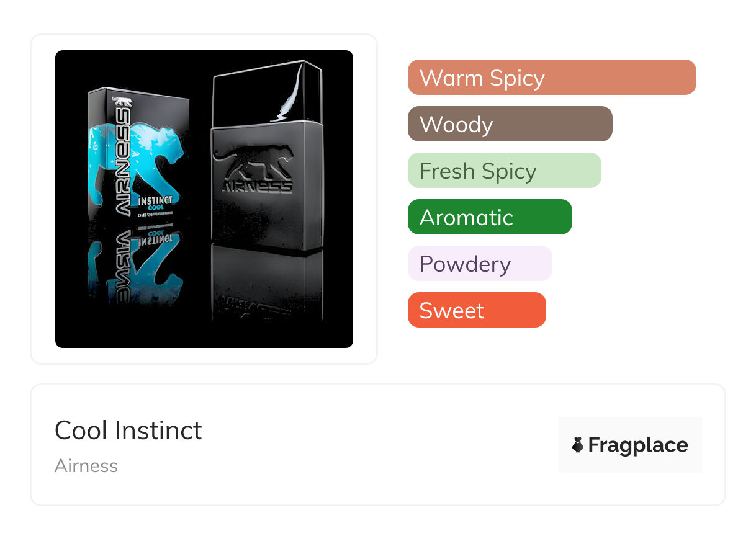756x536 pixels.
Task: Pick the Aromatic accord bar
Action: point(489,217)
